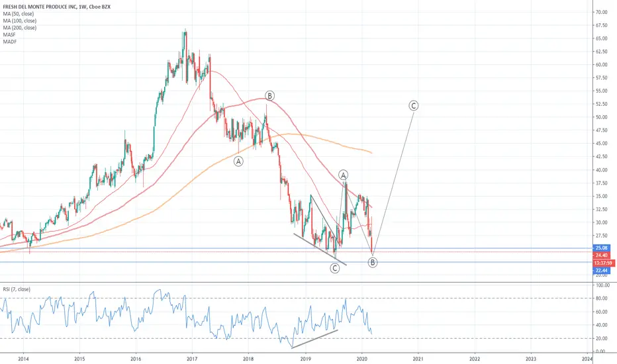This screenshot has width=617, height=364.
Task: Click the blue 22.44 price label
Action: click(601, 270)
